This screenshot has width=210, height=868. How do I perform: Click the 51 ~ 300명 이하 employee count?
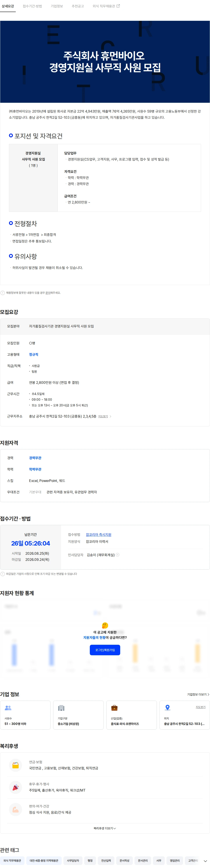15,724
